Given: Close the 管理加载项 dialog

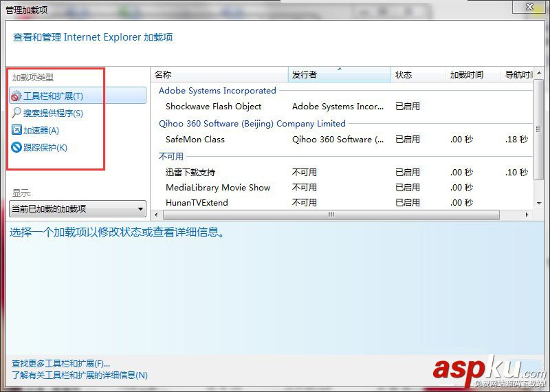Looking at the screenshot, I should (529, 7).
